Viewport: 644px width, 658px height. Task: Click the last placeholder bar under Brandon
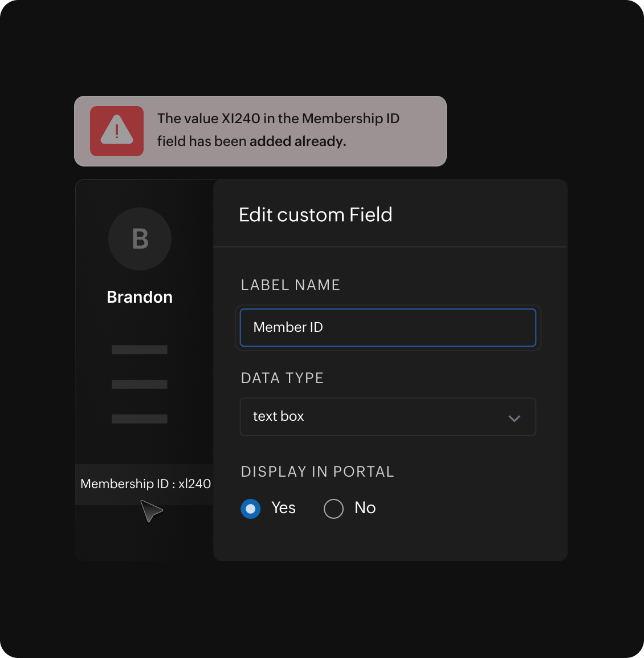pos(140,419)
